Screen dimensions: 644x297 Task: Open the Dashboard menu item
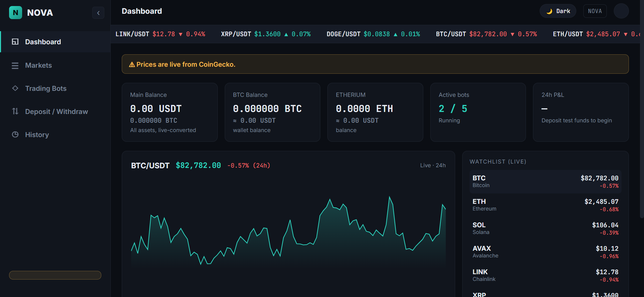55,42
